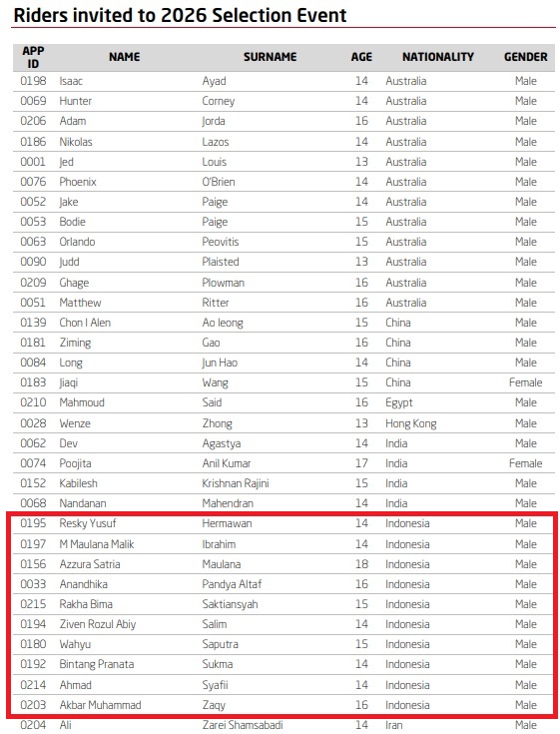This screenshot has height=734, width=560.
Task: Click the APP ID column header
Action: tap(33, 57)
